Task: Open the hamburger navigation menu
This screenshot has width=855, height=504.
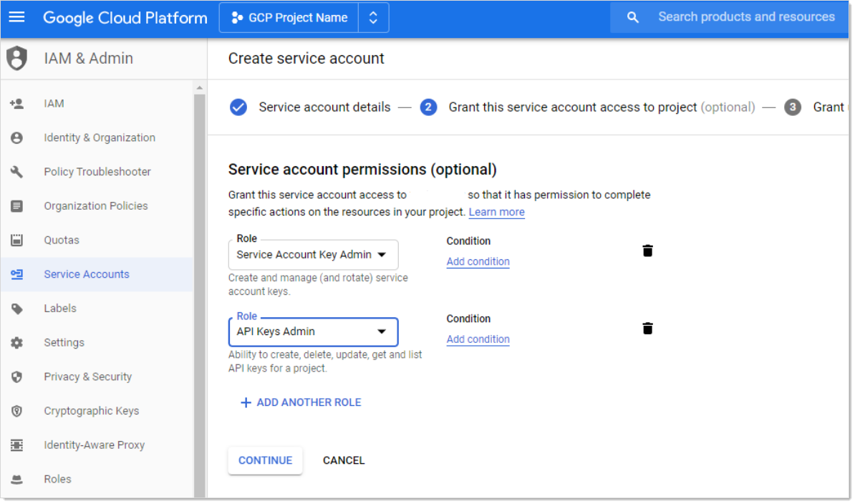Action: (x=16, y=17)
